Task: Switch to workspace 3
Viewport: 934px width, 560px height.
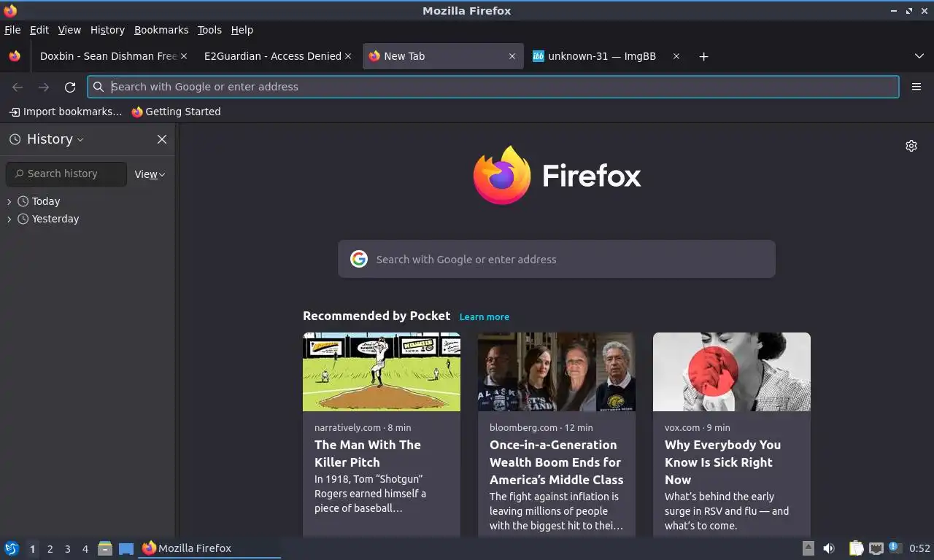Action: click(x=68, y=549)
